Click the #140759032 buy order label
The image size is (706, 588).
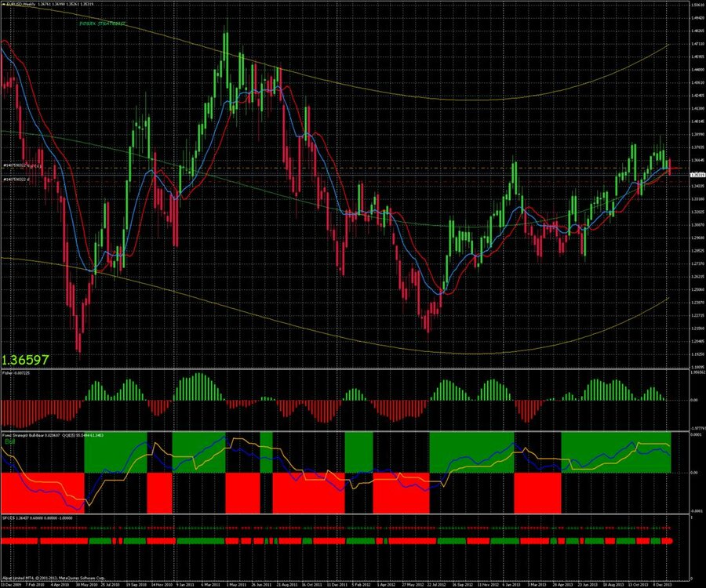pyautogui.click(x=20, y=166)
